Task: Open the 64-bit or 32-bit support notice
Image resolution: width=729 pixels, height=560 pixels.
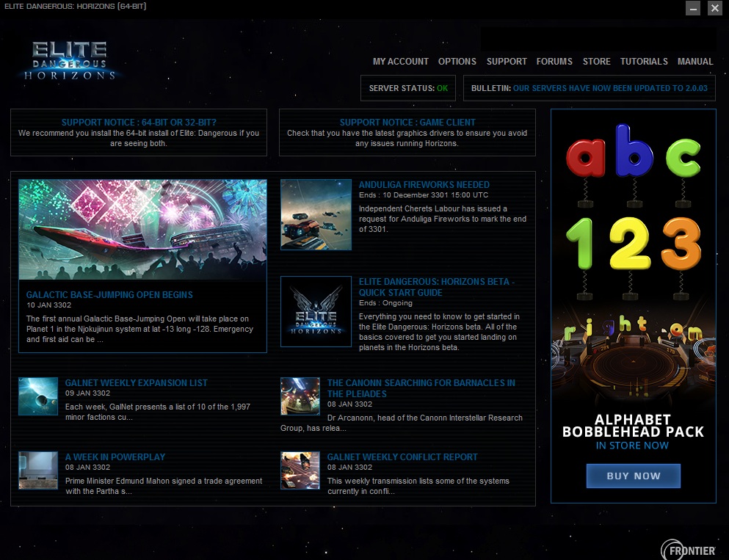Action: click(139, 132)
